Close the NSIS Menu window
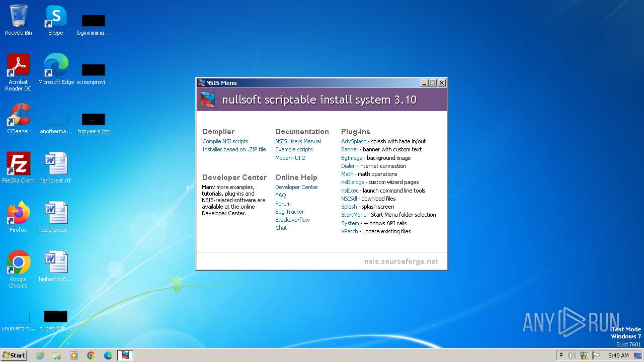The height and width of the screenshot is (362, 644). click(x=442, y=83)
